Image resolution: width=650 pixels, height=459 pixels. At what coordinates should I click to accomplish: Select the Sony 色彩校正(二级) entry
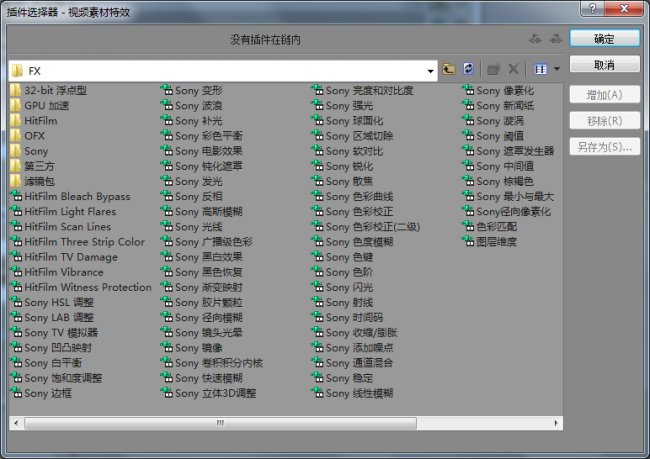coord(366,226)
